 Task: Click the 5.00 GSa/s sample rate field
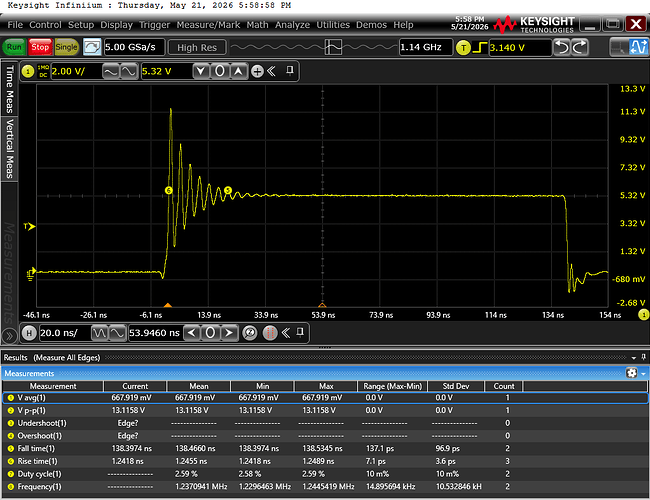coord(134,47)
